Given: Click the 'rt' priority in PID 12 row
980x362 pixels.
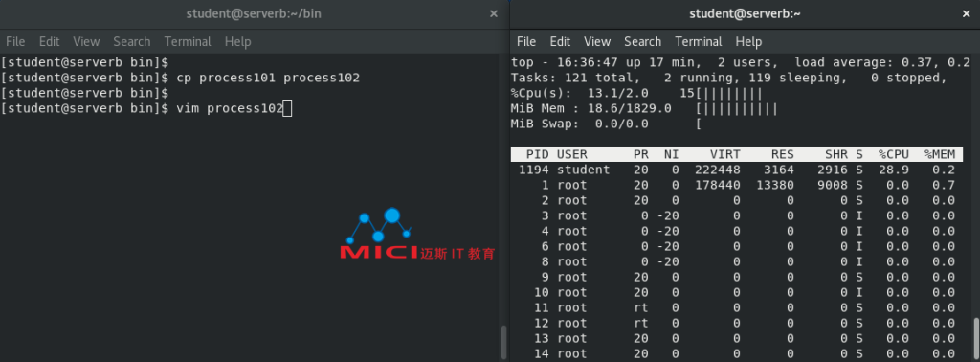Looking at the screenshot, I should click(641, 323).
